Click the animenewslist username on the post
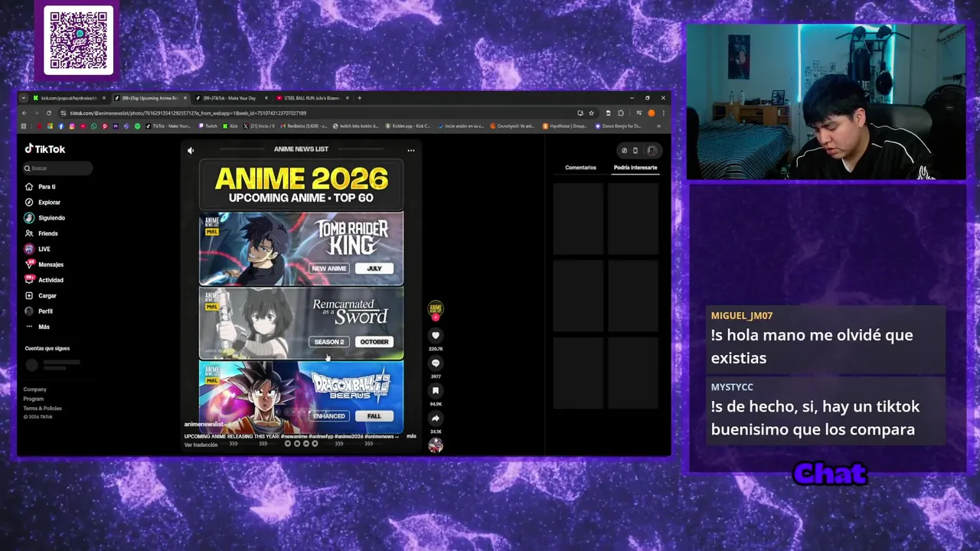Viewport: 980px width, 551px height. [x=204, y=424]
